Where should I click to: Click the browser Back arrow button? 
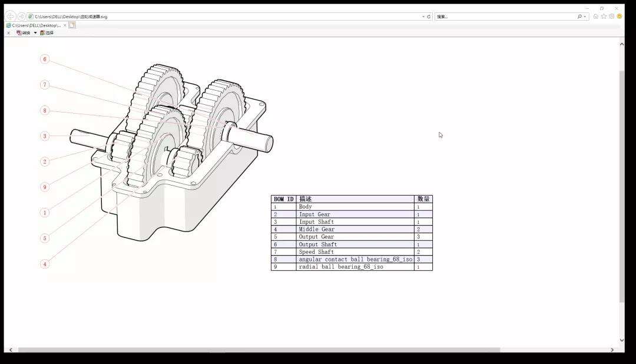pyautogui.click(x=11, y=16)
